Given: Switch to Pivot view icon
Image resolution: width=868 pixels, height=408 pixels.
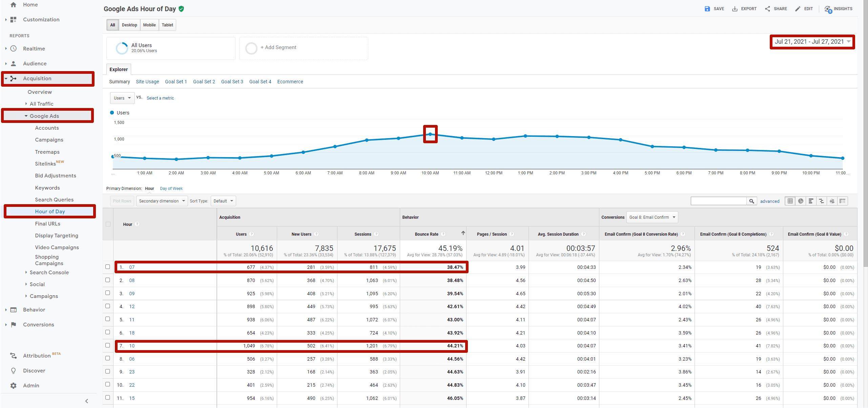Looking at the screenshot, I should (x=842, y=201).
